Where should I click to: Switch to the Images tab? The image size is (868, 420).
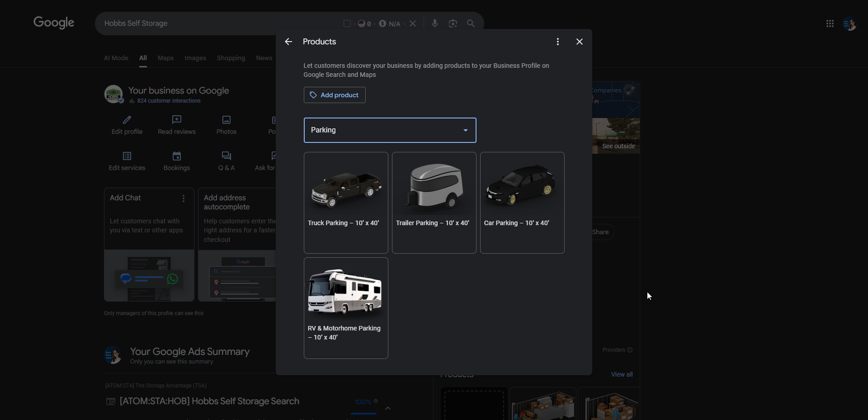pos(195,58)
